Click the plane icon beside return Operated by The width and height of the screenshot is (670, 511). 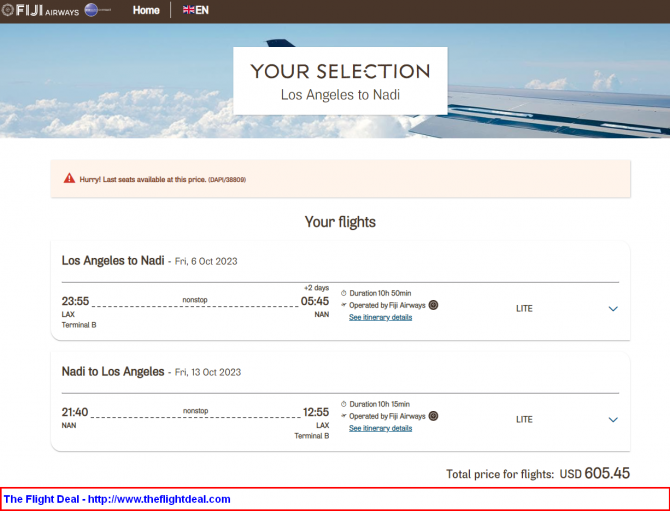pos(344,416)
